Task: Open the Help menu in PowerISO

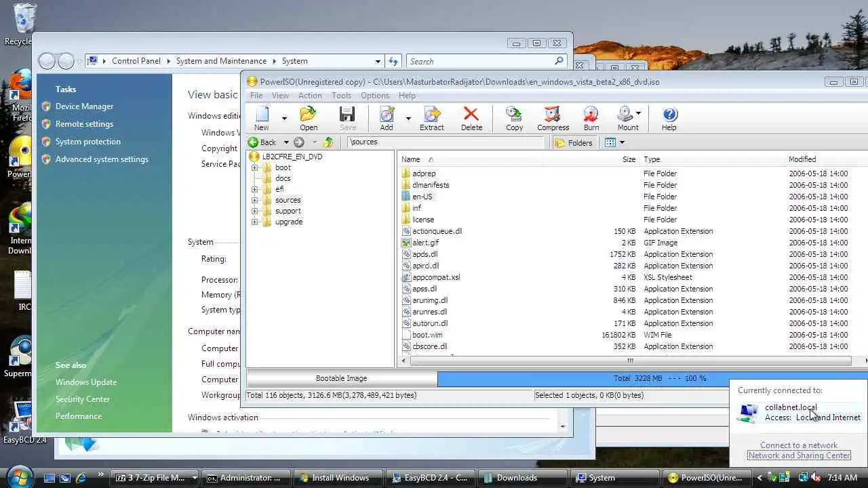Action: pos(407,96)
